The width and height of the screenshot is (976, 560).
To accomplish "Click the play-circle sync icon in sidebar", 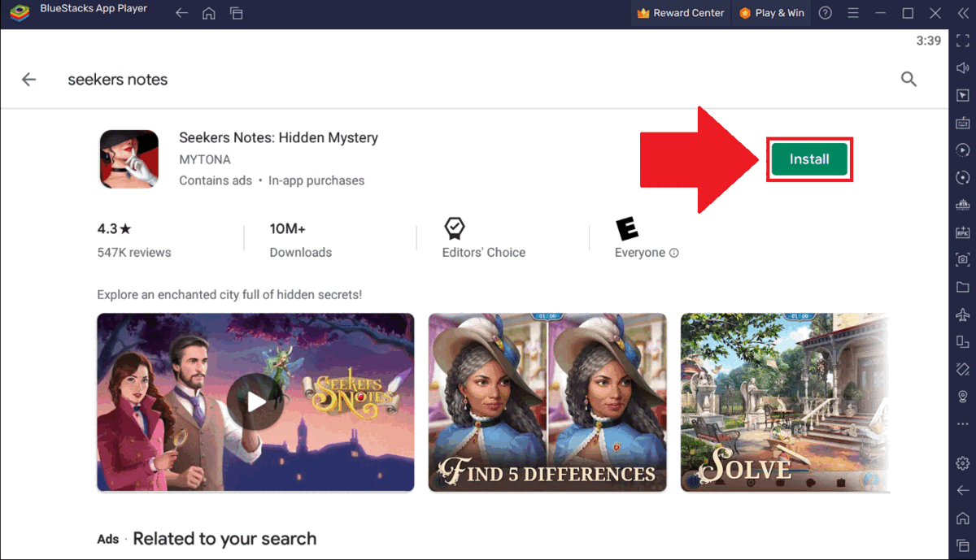I will point(963,150).
